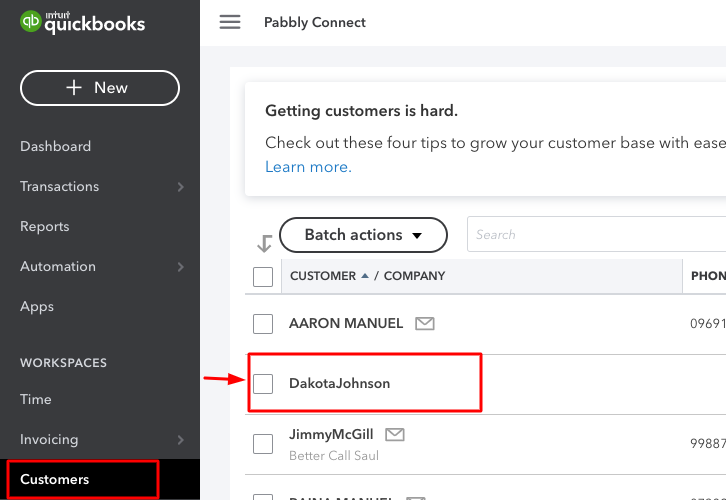The image size is (726, 500).
Task: Open the AARON MANUEL customer
Action: pos(346,323)
